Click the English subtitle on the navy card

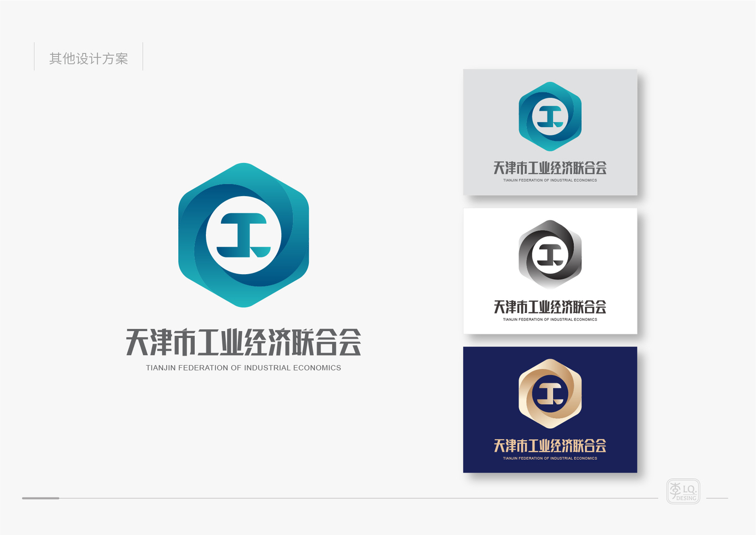[x=550, y=458]
